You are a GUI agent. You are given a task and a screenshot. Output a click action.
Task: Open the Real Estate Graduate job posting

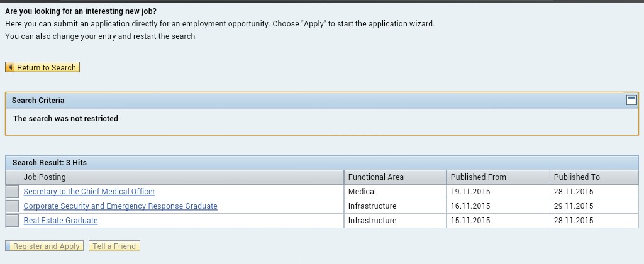[60, 221]
